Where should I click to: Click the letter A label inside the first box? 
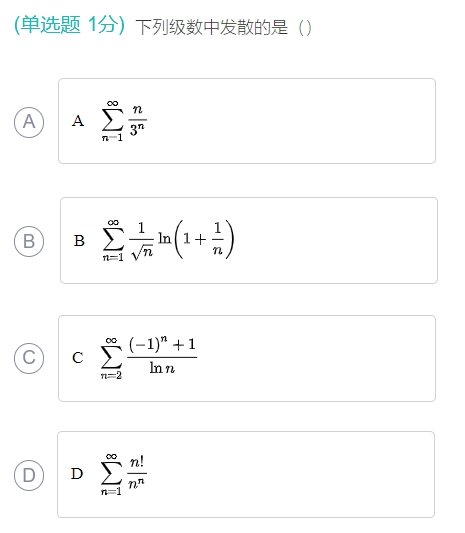78,121
